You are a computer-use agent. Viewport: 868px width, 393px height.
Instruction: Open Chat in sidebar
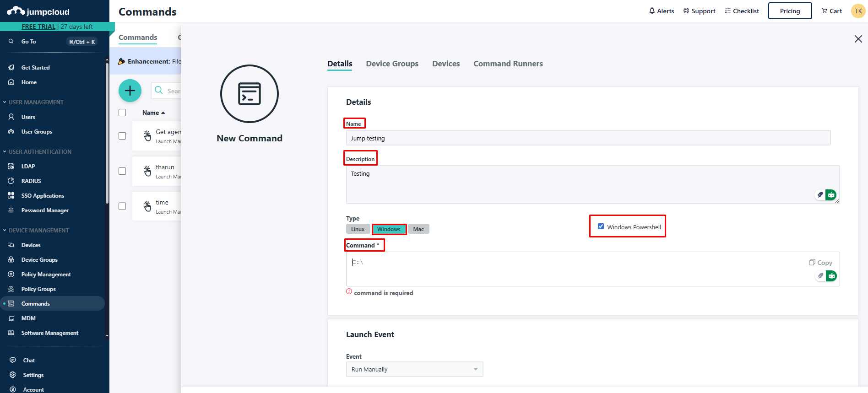[x=29, y=360]
